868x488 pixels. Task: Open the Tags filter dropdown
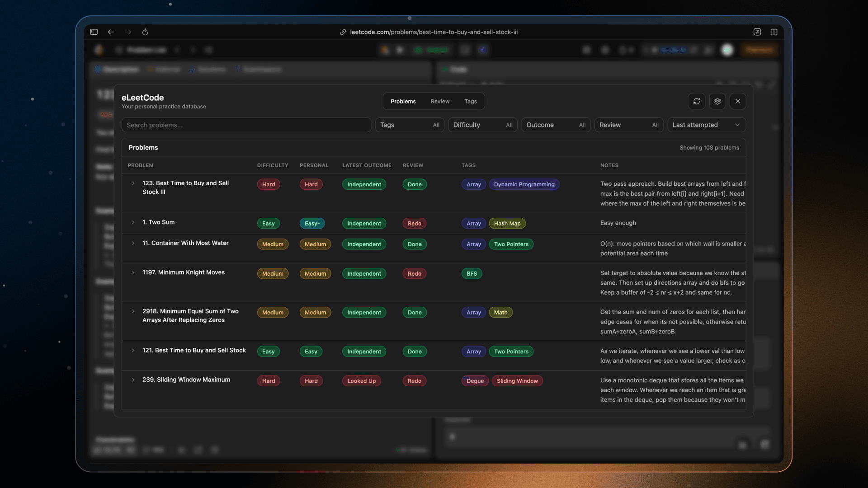pos(410,125)
